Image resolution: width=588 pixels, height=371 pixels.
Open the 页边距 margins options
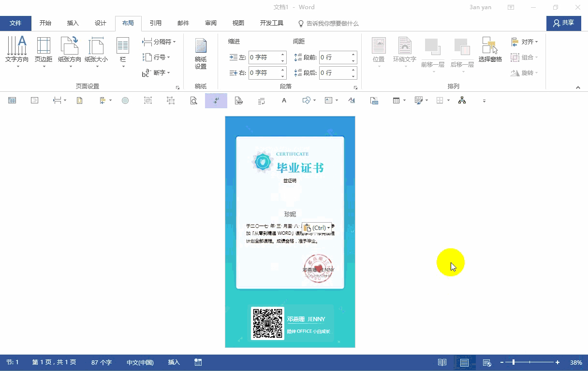click(x=44, y=52)
